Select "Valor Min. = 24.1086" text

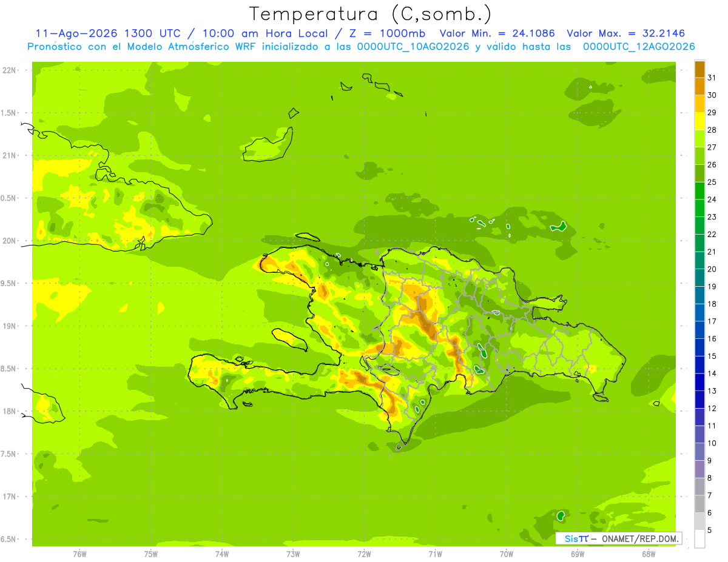[x=497, y=33]
